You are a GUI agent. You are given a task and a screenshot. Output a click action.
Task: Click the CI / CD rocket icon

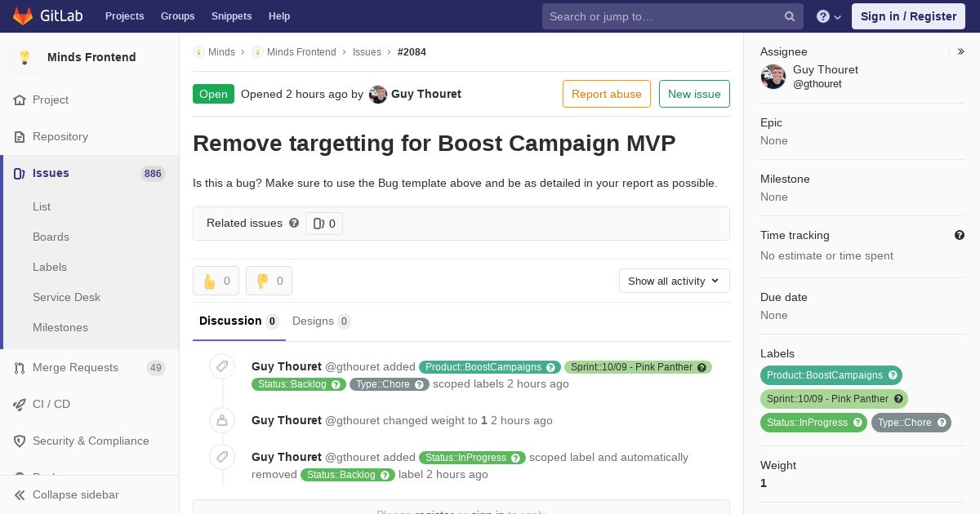pos(20,404)
